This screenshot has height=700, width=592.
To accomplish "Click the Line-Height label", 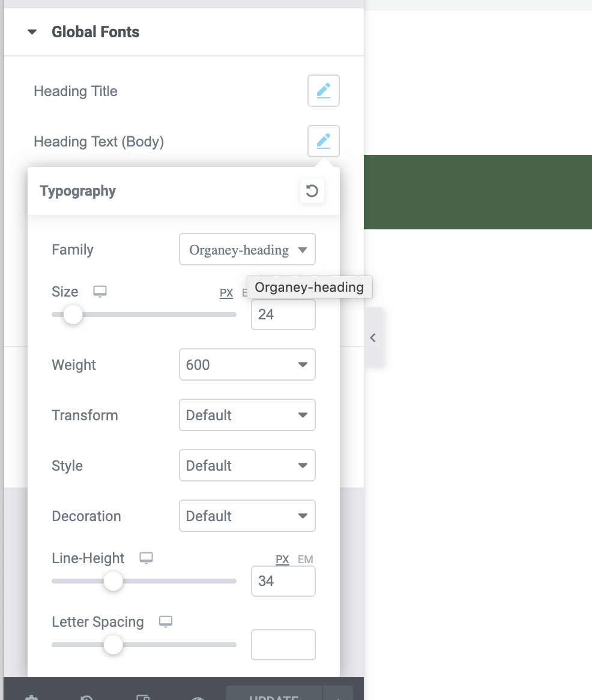I will (x=88, y=558).
